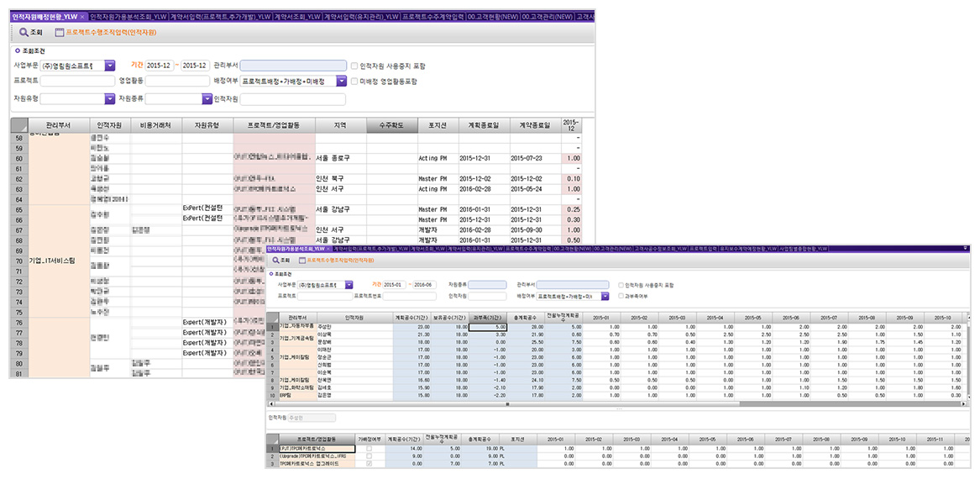
Task: Switch to 계약서입력(프로젝트,추가개발)_YLW tab in the back window
Action: click(x=221, y=16)
